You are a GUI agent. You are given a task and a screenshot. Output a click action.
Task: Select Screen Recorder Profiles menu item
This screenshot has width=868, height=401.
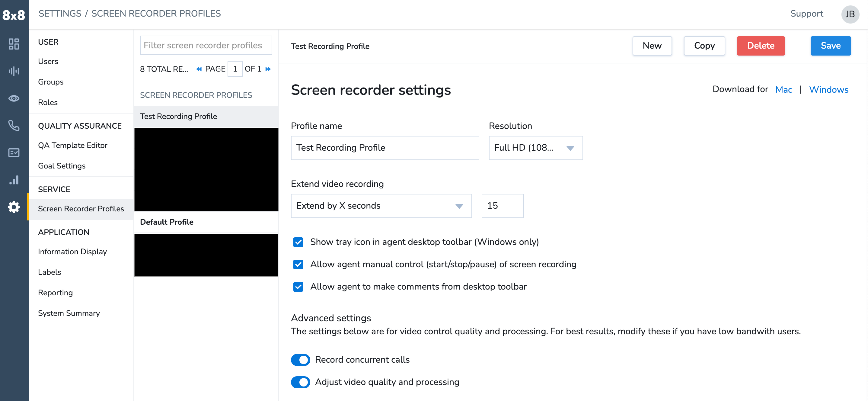(81, 209)
